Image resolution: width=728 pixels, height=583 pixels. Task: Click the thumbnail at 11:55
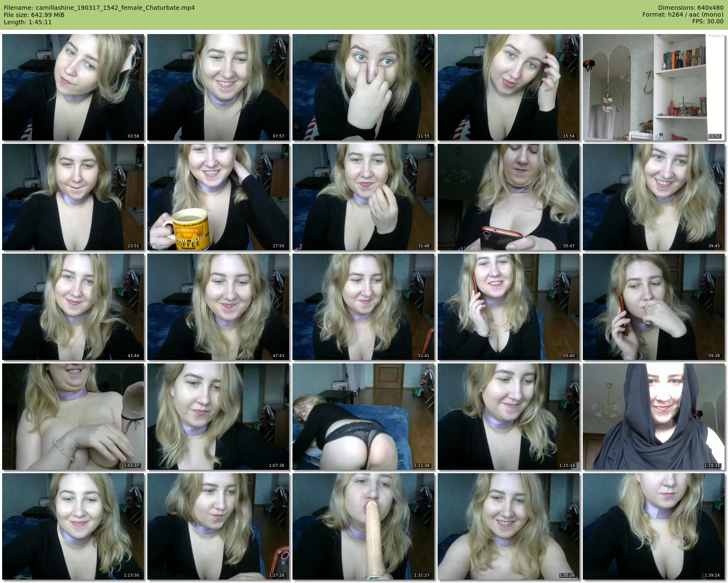[x=364, y=87]
